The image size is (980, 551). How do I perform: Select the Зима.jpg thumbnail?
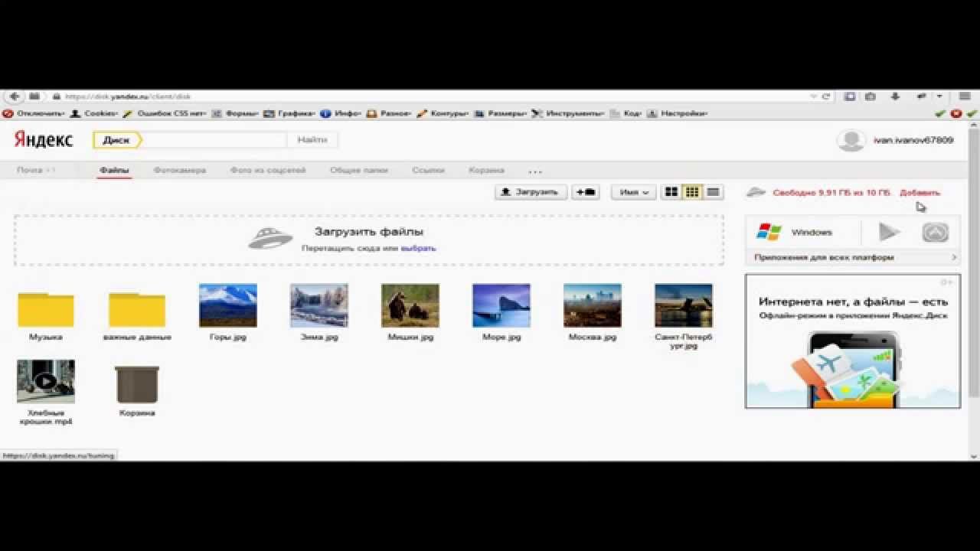coord(319,305)
